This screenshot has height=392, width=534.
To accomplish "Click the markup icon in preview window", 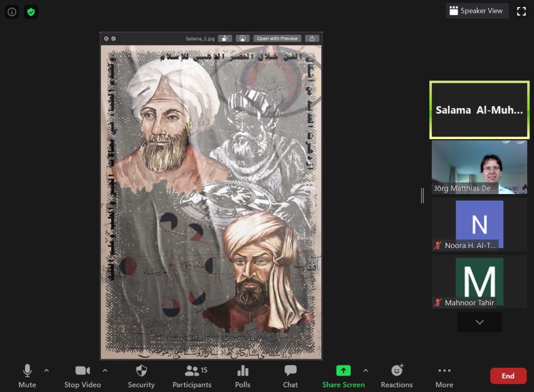I will point(243,39).
